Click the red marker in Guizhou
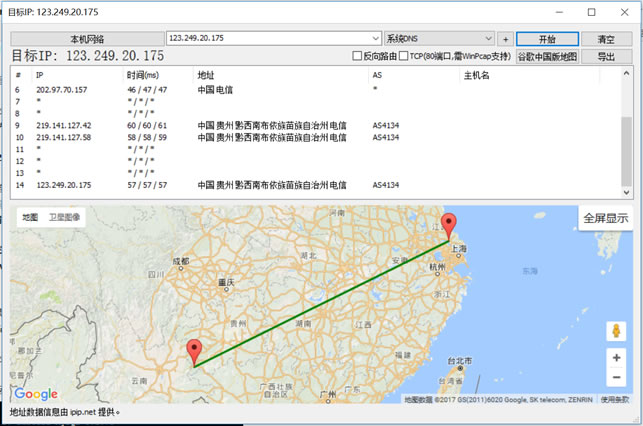 pos(194,350)
